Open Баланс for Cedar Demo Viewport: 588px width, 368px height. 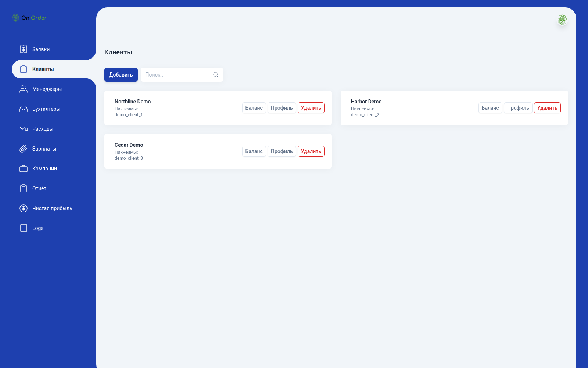click(x=254, y=151)
